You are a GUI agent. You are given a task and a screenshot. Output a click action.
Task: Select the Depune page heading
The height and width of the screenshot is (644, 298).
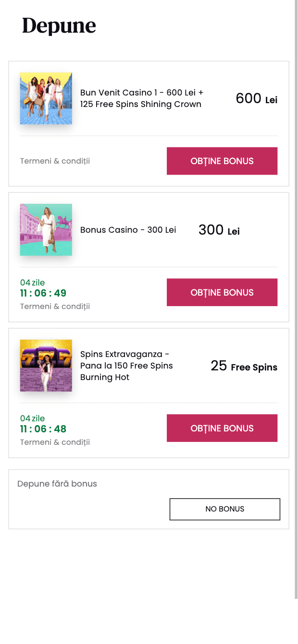pos(59,26)
